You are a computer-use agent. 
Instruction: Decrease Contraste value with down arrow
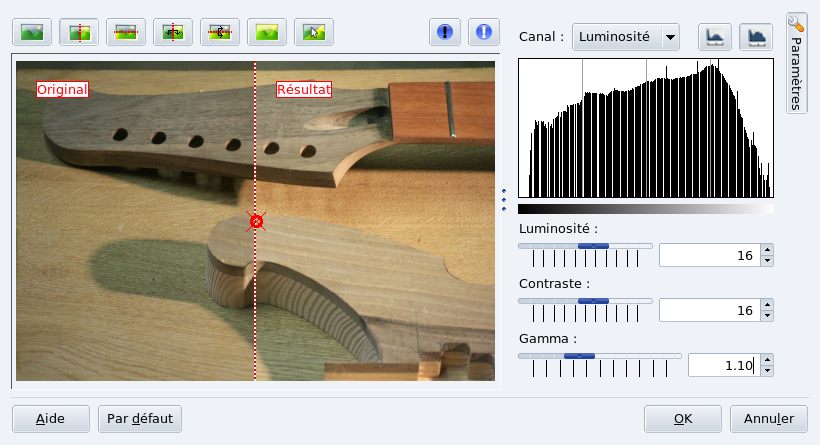pos(767,317)
